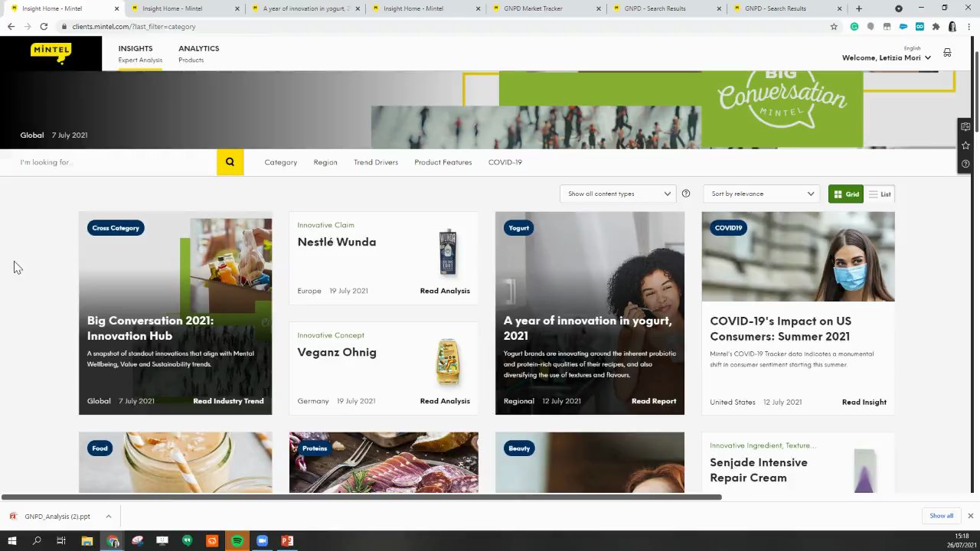Open the Chrome three-dot menu

pyautogui.click(x=969, y=26)
